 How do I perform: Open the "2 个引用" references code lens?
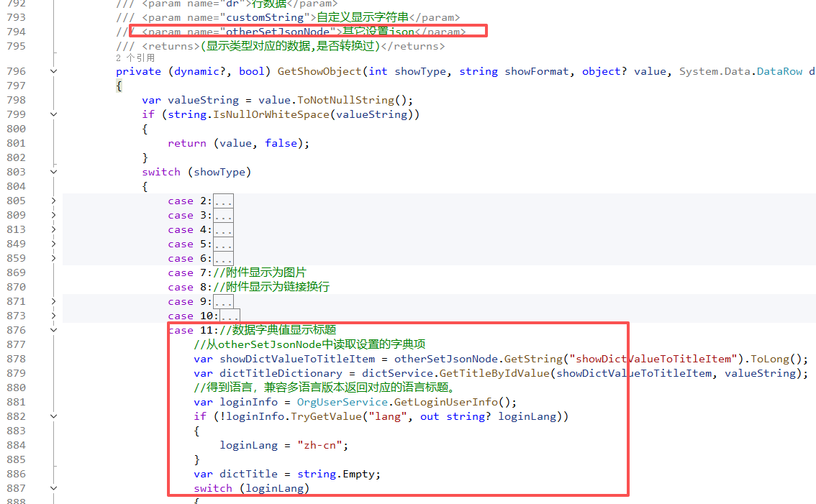[135, 58]
